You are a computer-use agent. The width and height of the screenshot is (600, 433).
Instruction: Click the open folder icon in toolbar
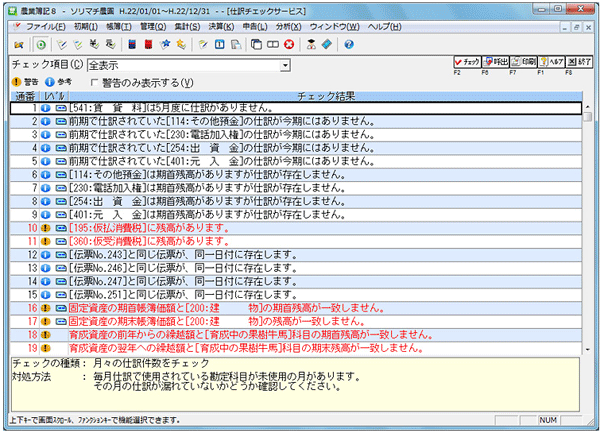pos(18,45)
